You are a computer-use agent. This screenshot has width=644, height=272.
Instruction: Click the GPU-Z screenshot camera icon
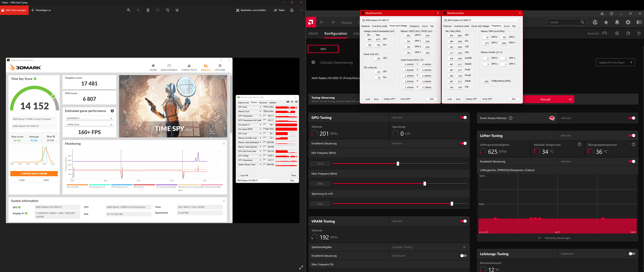pyautogui.click(x=288, y=102)
